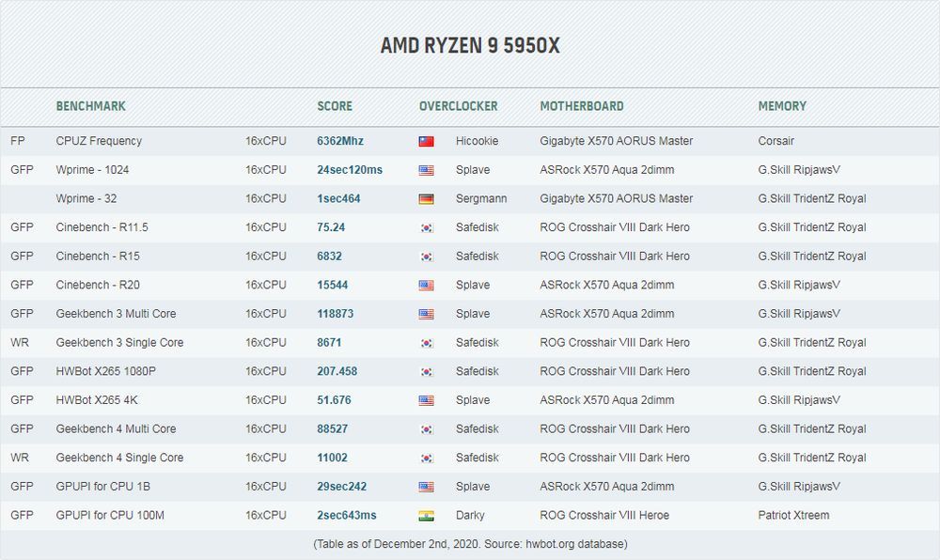Open the 2sec643ms GPUPI 100M score
Viewport: 940px width, 560px height.
click(347, 515)
